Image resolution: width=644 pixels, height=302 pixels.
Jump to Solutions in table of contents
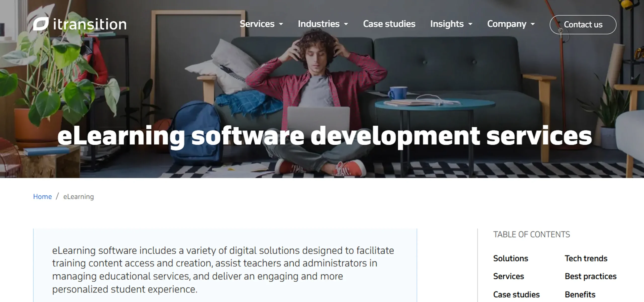[x=510, y=258]
